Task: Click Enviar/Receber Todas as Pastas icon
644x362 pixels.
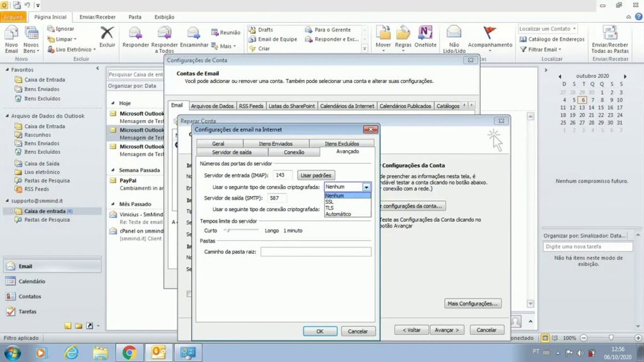Action: pos(610,39)
